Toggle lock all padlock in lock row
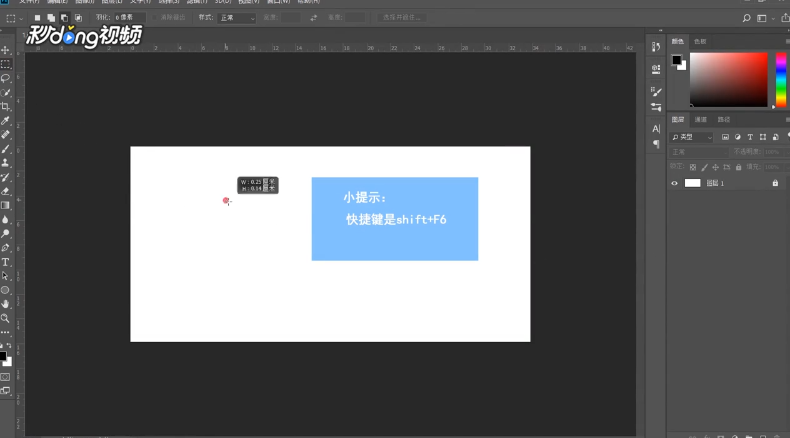790x438 pixels. tap(738, 167)
